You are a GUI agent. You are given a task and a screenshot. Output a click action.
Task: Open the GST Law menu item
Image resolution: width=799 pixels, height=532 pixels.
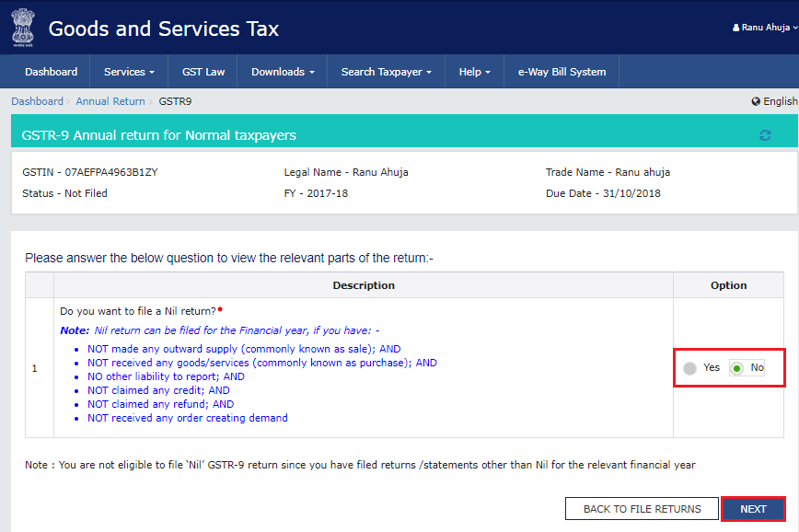(203, 72)
